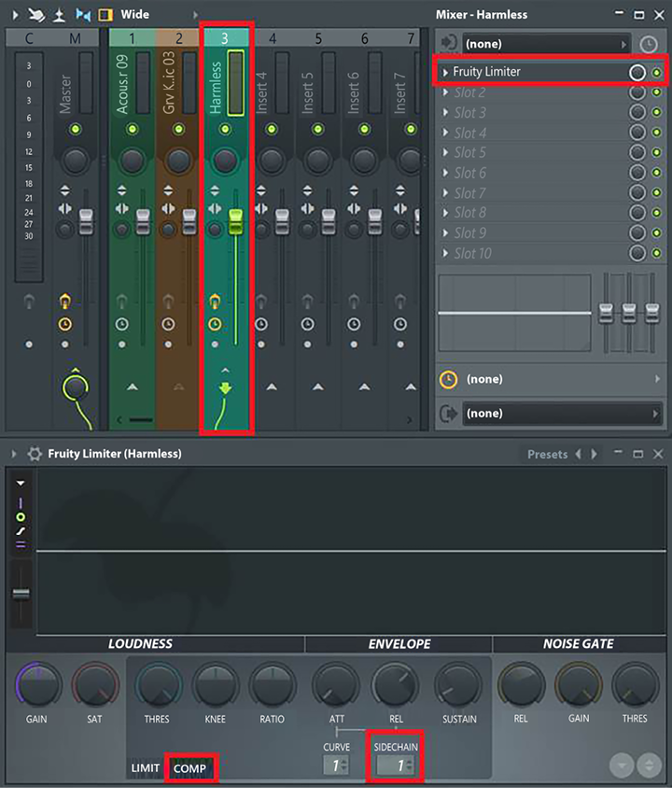Open the Fruity Limiter slot menu arrow
672x788 pixels.
coord(445,73)
